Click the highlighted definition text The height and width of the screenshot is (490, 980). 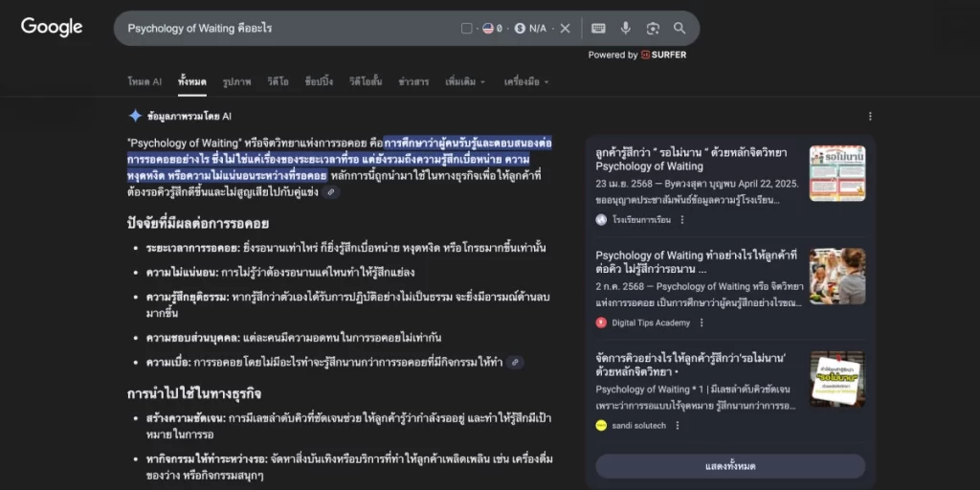pyautogui.click(x=338, y=159)
